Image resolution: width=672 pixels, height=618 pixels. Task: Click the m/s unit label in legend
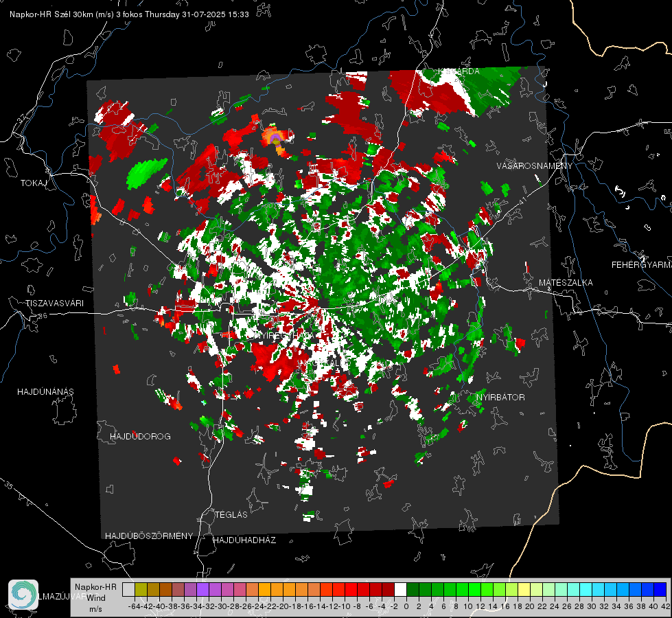tap(95, 608)
